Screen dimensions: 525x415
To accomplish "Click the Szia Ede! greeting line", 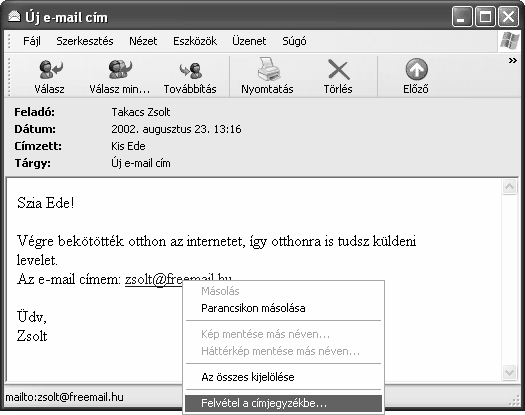I will (x=46, y=203).
